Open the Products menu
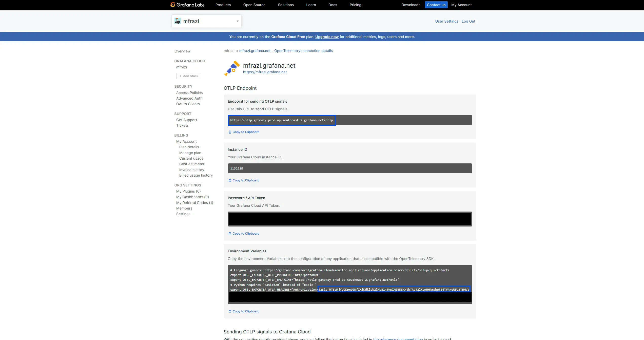This screenshot has width=644, height=340. coord(223,5)
